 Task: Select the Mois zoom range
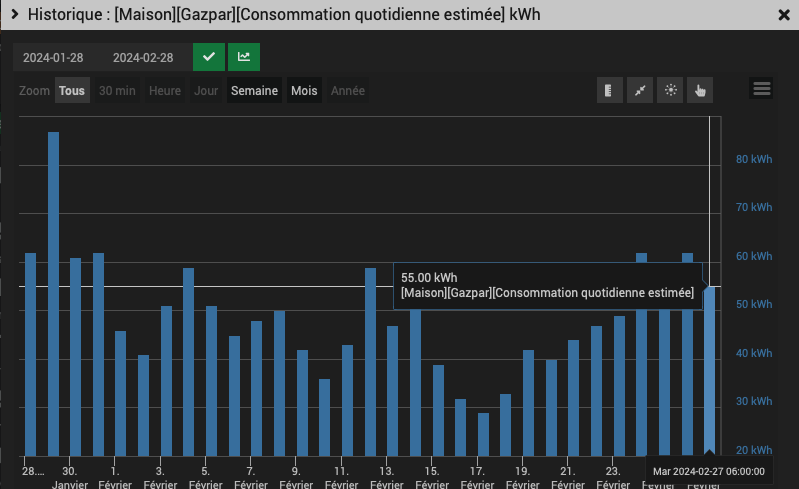coord(304,91)
